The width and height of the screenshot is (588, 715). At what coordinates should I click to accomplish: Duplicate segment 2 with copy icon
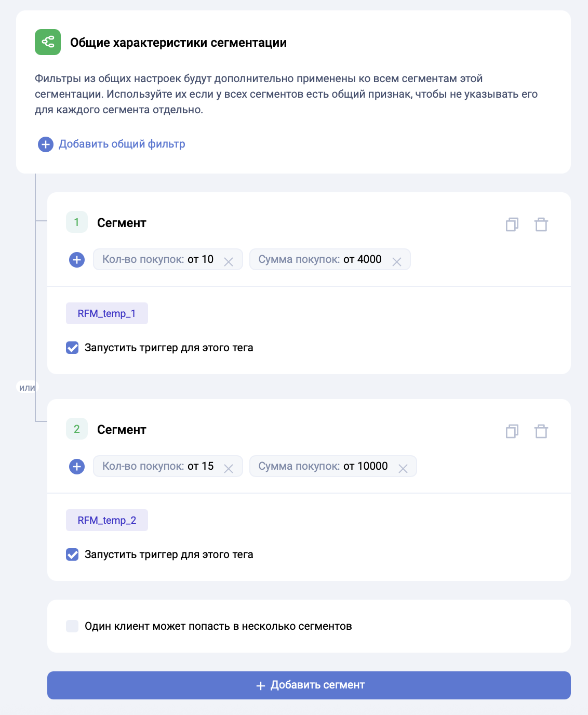click(512, 431)
